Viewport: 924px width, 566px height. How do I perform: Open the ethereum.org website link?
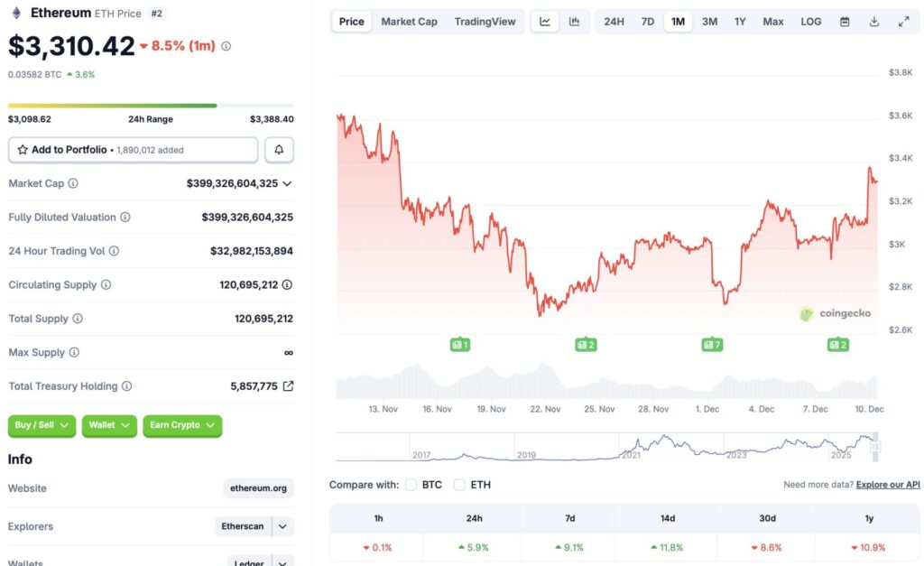pyautogui.click(x=257, y=487)
